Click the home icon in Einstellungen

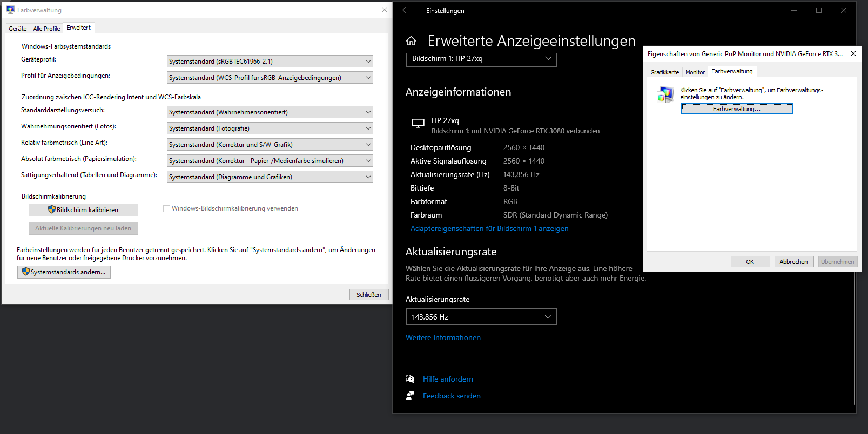click(411, 41)
